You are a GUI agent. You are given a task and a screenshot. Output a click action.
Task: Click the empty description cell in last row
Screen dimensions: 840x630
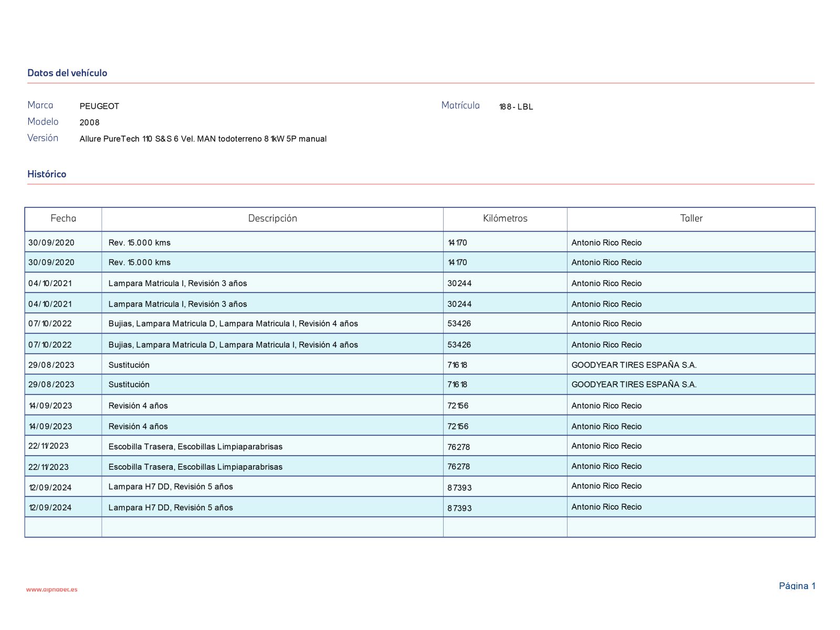[x=272, y=527]
